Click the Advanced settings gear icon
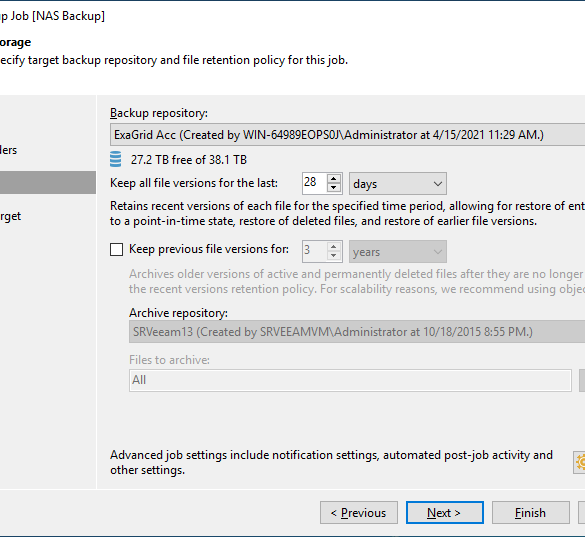 click(x=579, y=462)
